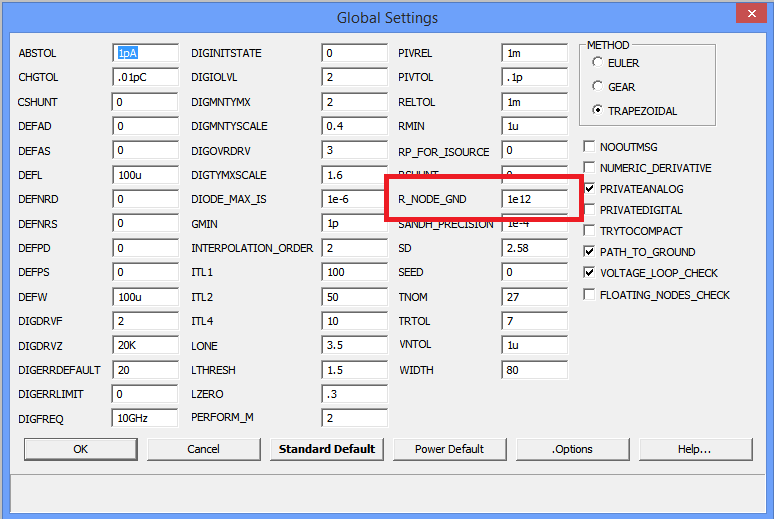774x519 pixels.
Task: Open the .Options button
Action: coord(572,449)
